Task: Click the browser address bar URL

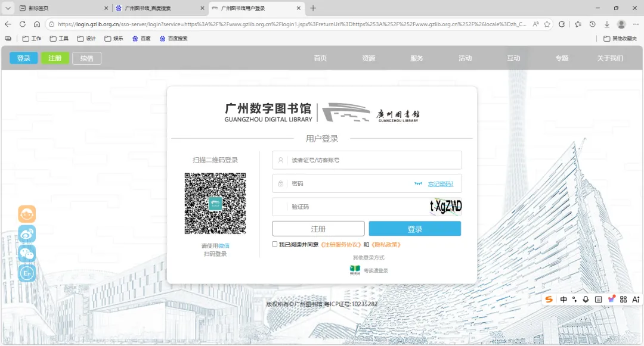Action: coord(292,24)
